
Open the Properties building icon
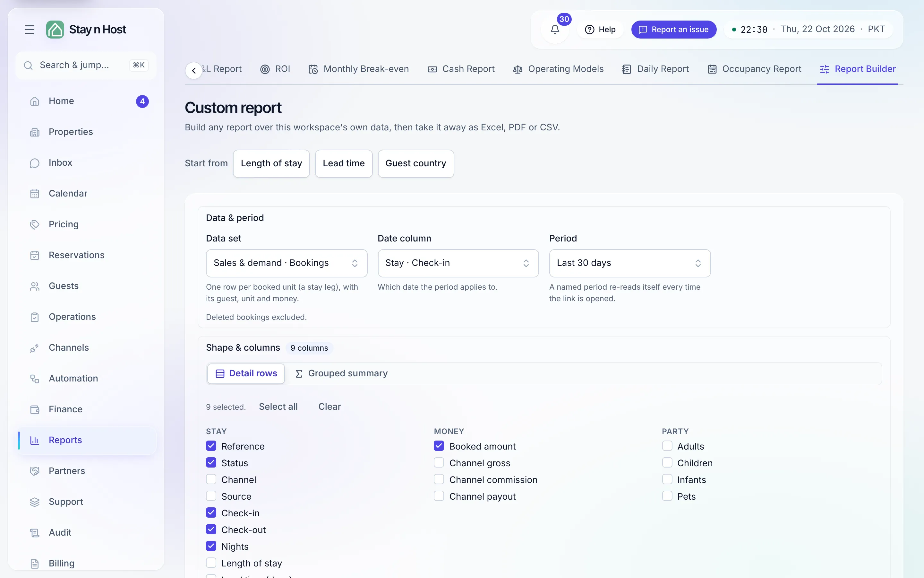[35, 132]
